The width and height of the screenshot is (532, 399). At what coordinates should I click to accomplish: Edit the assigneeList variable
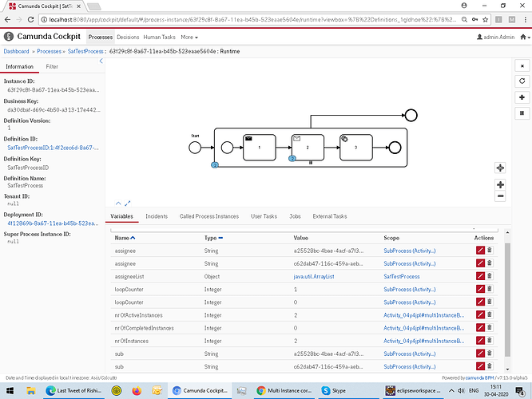[480, 276]
